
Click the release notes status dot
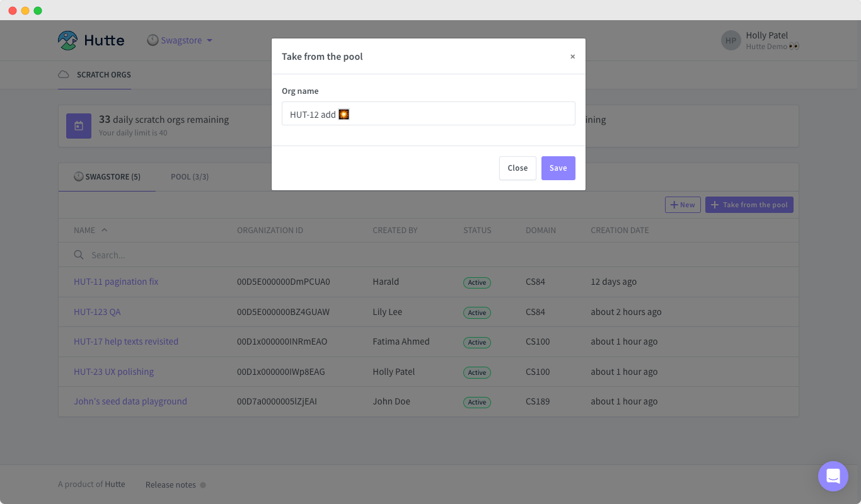tap(203, 485)
